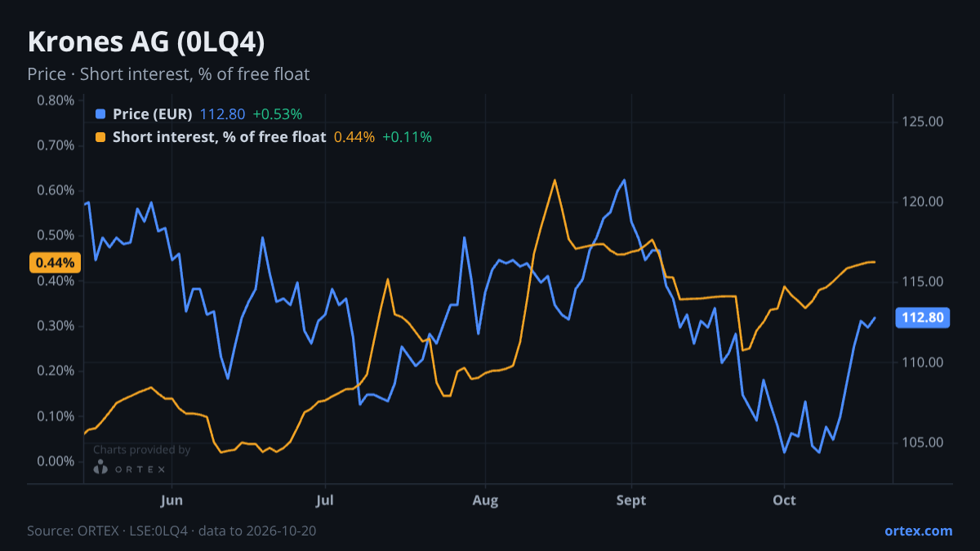
Task: Click the Sept x-axis label
Action: coord(631,500)
